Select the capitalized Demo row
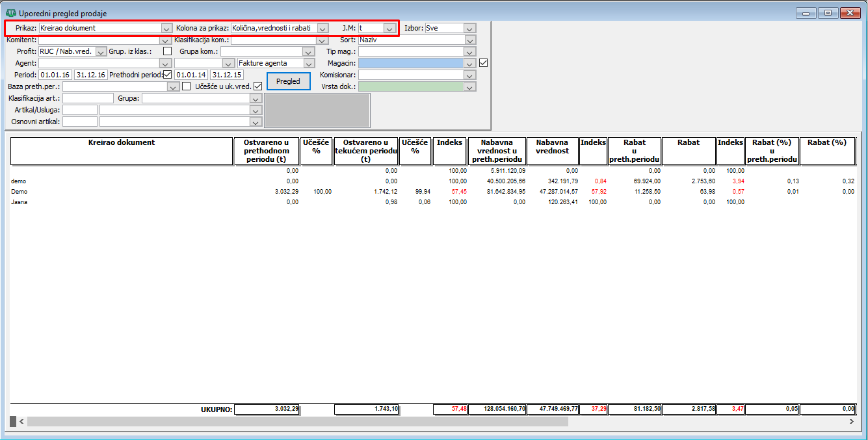Image resolution: width=868 pixels, height=440 pixels. (433, 192)
